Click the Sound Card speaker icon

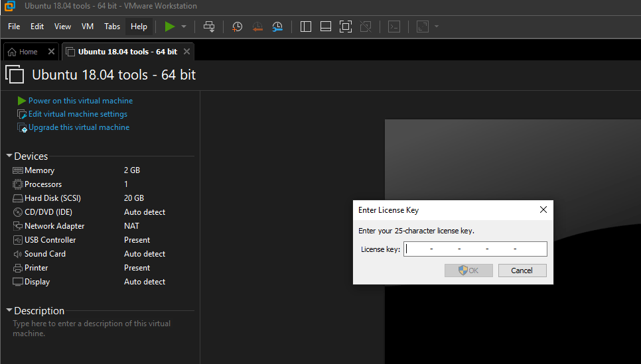pos(17,254)
